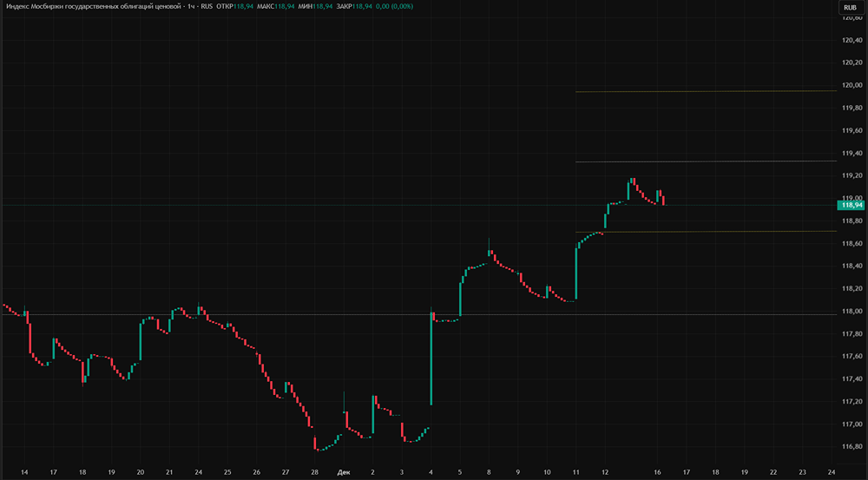Screen dimensions: 868x480
Task: Click the 119,20 price axis label
Action: pos(852,175)
